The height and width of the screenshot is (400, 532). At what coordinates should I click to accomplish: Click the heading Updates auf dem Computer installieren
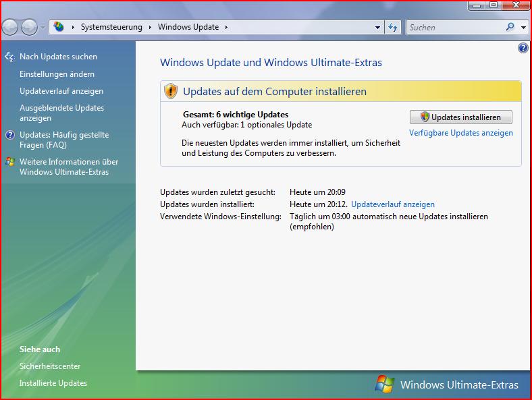(x=275, y=92)
